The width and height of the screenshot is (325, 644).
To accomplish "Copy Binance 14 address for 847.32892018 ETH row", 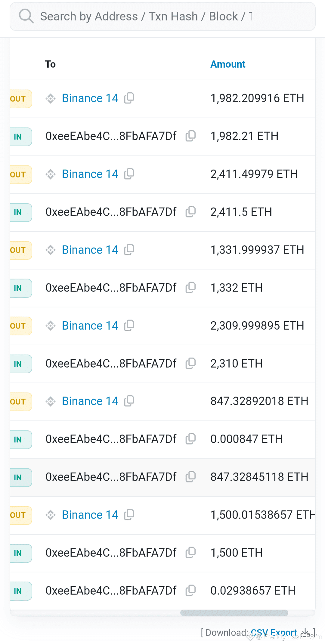I will pyautogui.click(x=129, y=401).
